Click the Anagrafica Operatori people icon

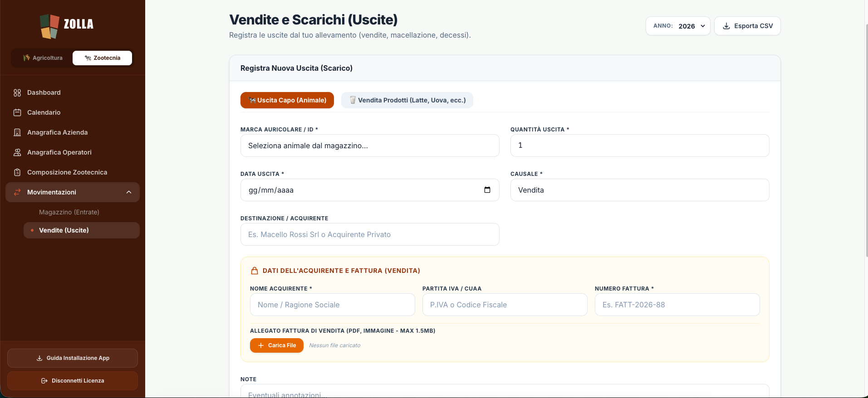pos(17,152)
